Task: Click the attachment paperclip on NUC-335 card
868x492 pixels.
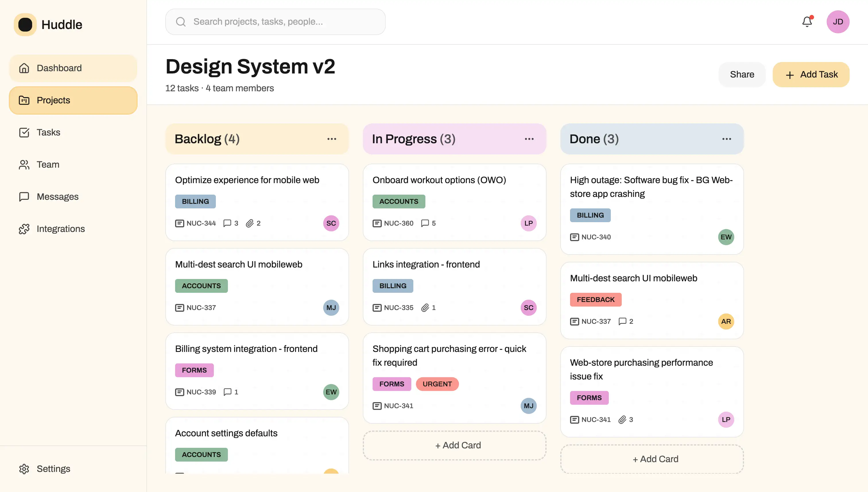Action: click(x=425, y=307)
